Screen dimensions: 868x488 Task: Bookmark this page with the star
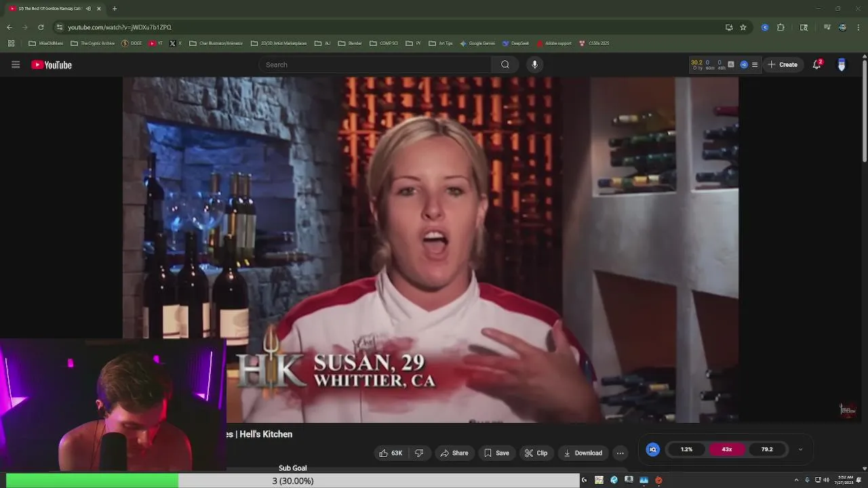point(743,27)
